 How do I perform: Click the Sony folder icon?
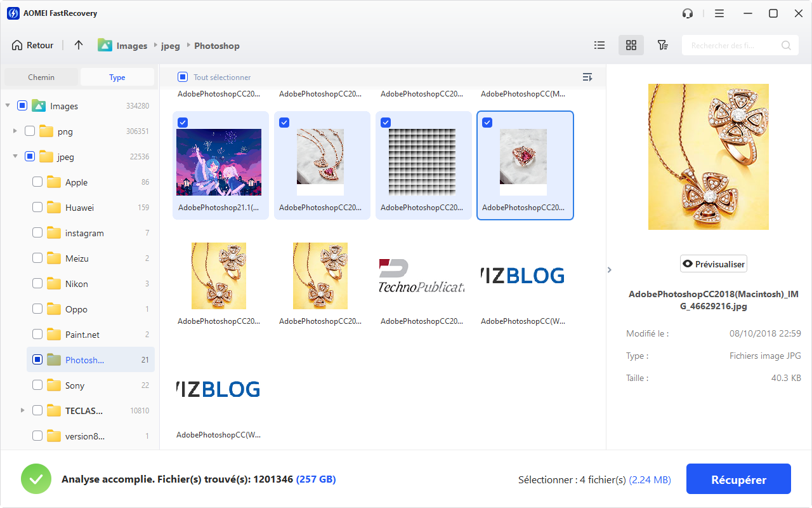tap(54, 385)
